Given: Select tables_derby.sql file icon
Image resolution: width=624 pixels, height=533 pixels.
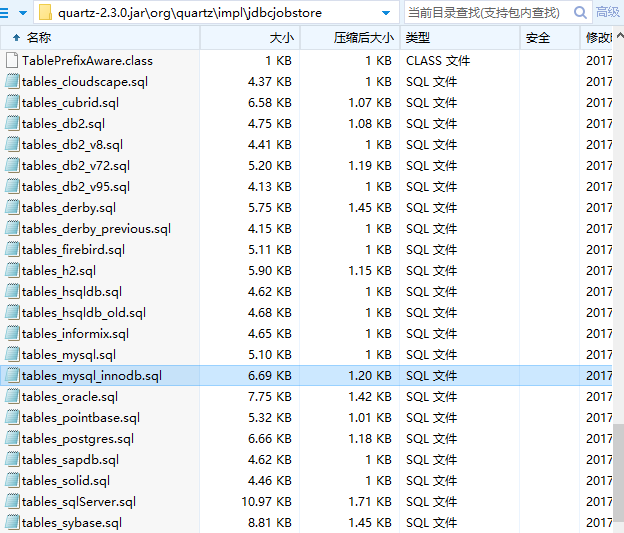Looking at the screenshot, I should tap(12, 208).
